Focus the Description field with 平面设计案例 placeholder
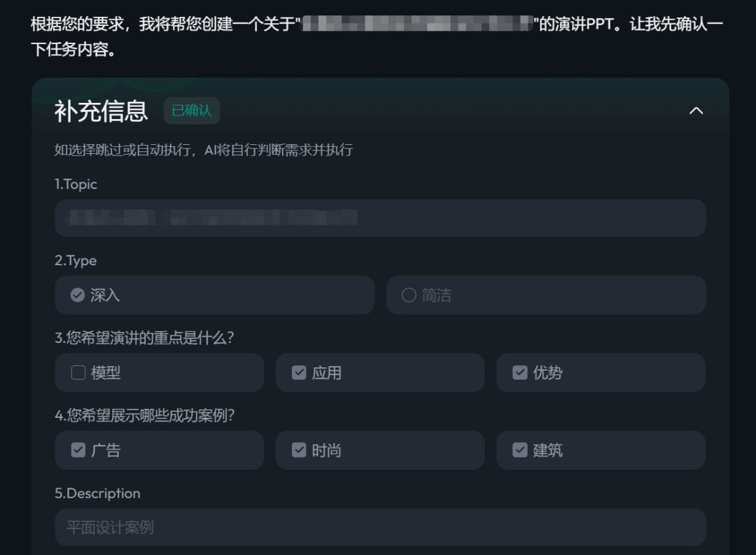The width and height of the screenshot is (756, 555). pos(380,527)
